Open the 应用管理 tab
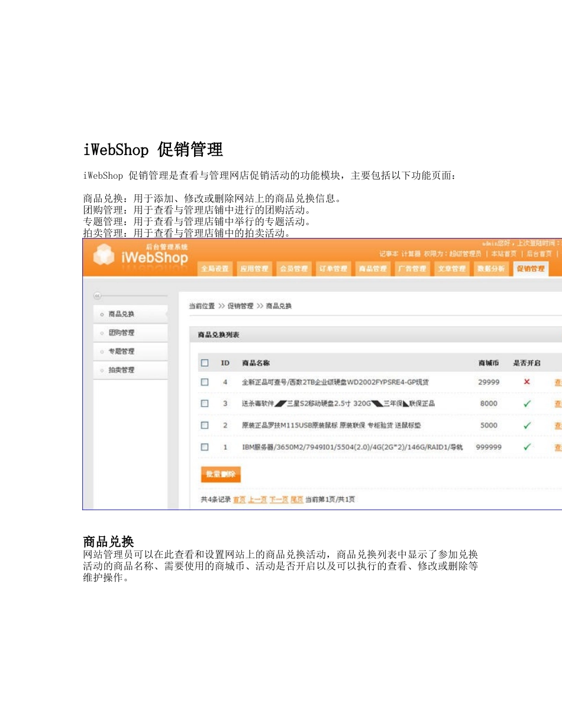Viewport: 562px width, 728px height. [x=254, y=269]
